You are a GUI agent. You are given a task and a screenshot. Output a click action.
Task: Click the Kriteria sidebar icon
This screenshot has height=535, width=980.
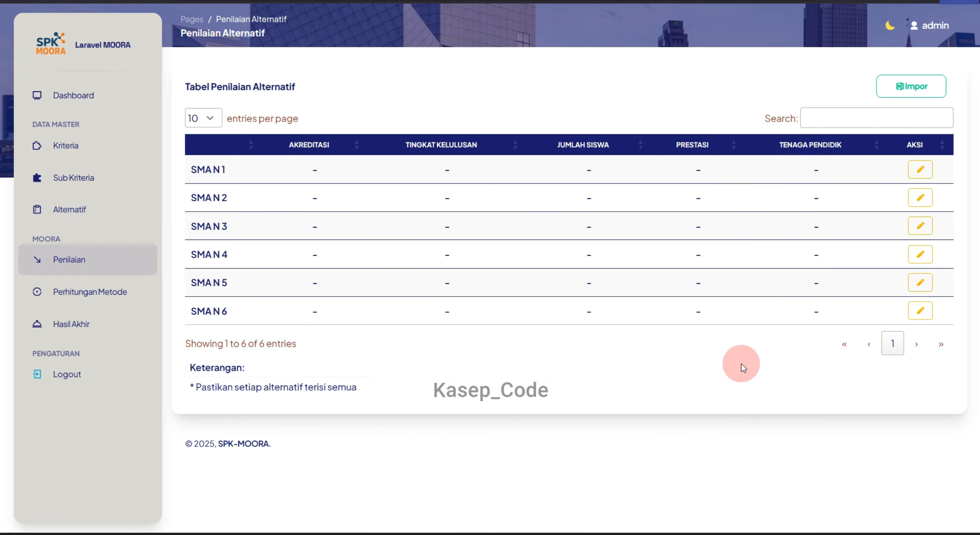[x=37, y=146]
